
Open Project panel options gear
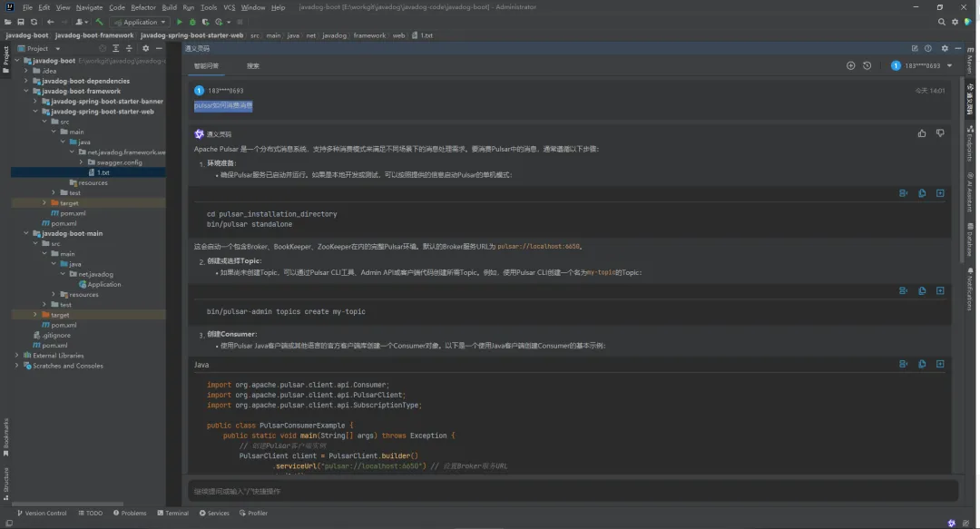[x=145, y=48]
